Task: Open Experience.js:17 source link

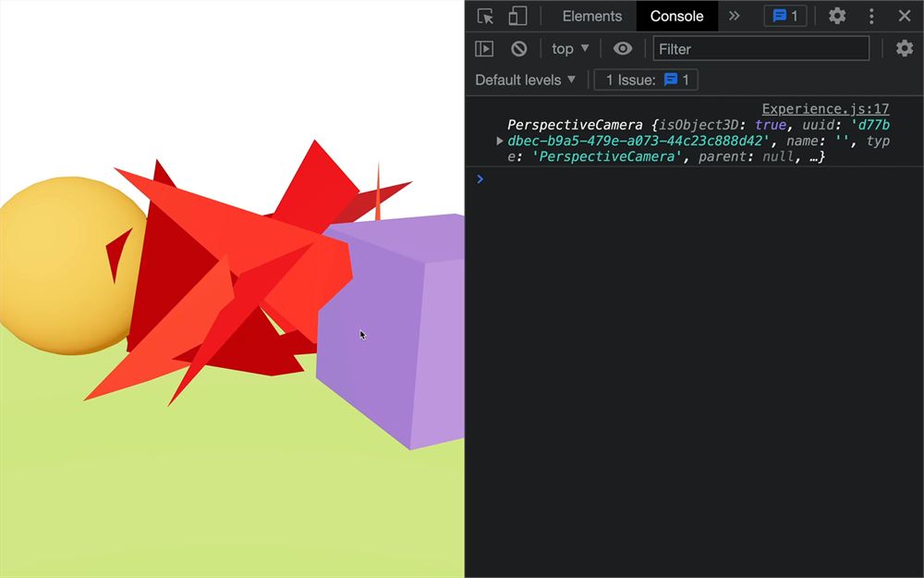Action: 825,108
